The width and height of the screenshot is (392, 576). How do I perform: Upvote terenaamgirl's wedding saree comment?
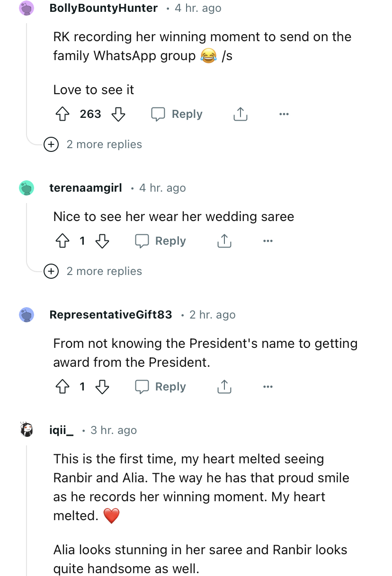pyautogui.click(x=63, y=241)
